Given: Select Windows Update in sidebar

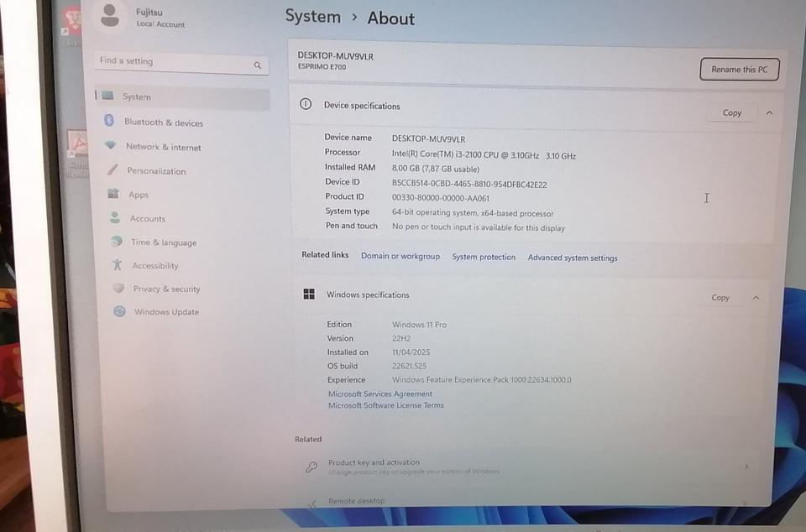Looking at the screenshot, I should [166, 311].
